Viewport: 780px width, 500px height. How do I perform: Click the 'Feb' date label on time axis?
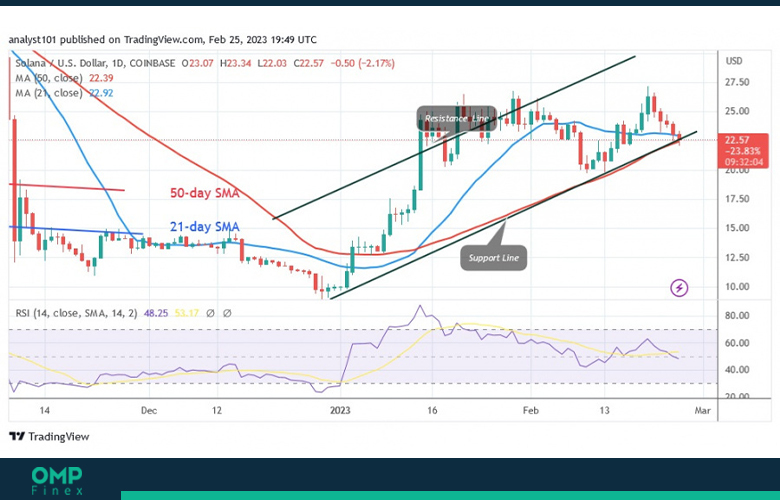pos(531,410)
